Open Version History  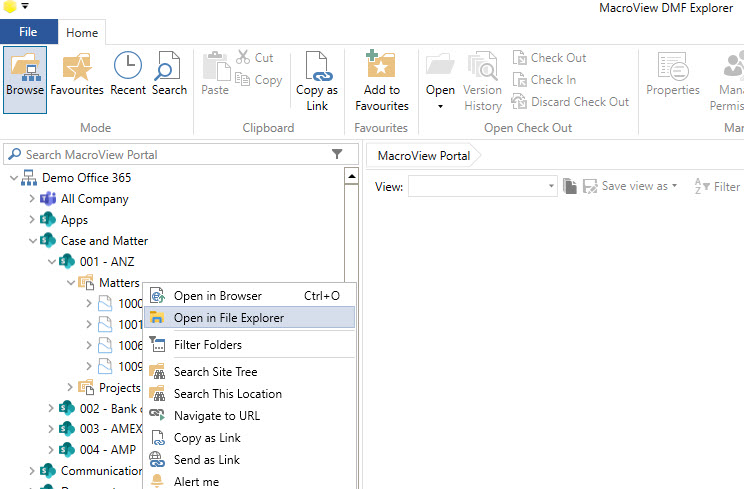[483, 82]
